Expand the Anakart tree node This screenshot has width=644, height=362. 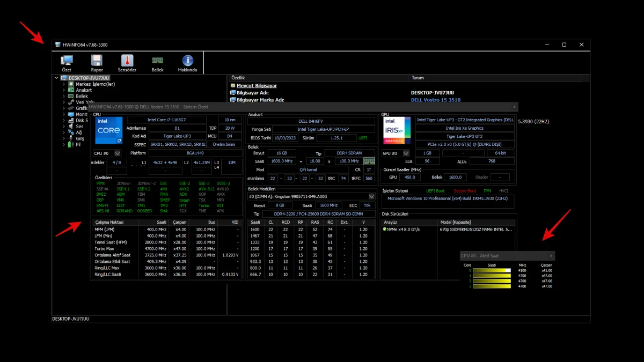tap(63, 90)
